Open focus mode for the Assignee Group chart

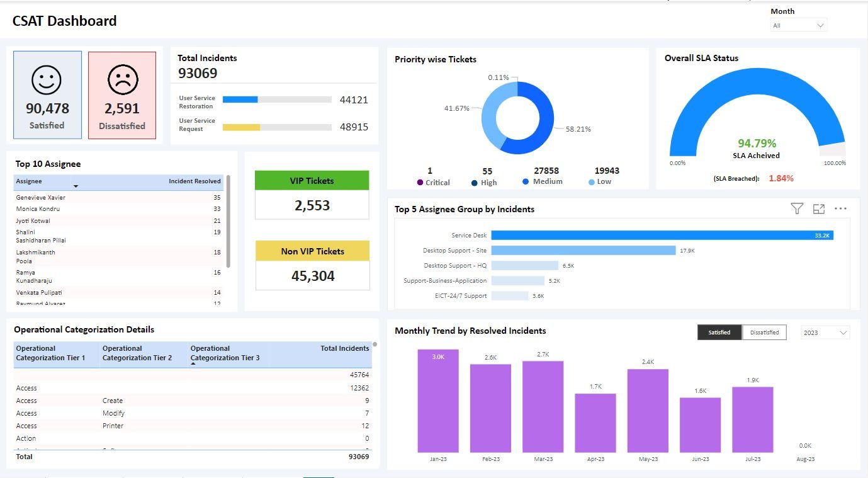tap(818, 208)
